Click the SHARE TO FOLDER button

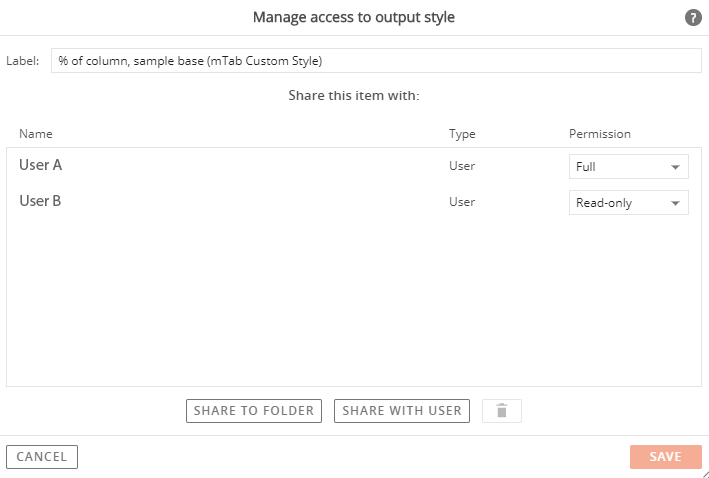[254, 411]
